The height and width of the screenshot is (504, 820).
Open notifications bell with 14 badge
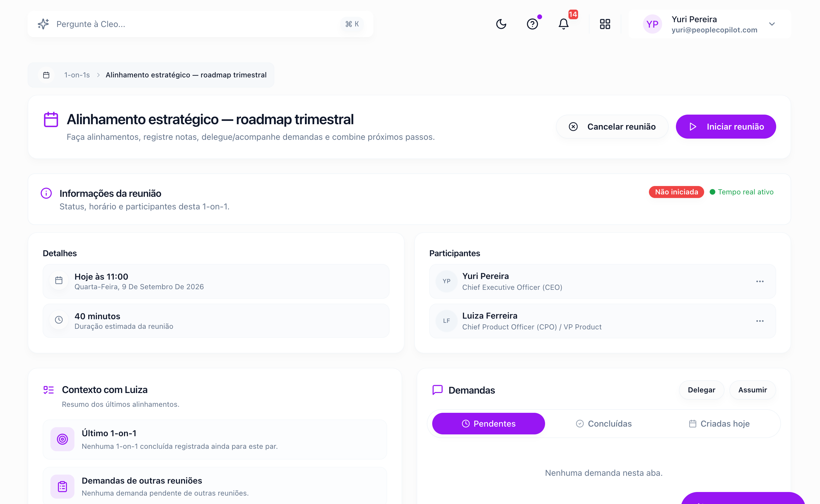564,24
